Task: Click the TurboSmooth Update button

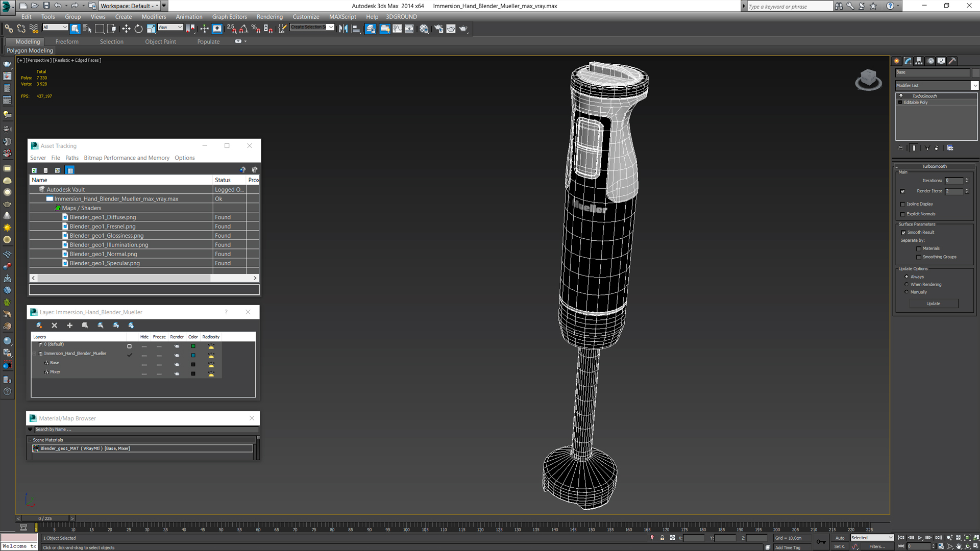Action: (x=933, y=304)
